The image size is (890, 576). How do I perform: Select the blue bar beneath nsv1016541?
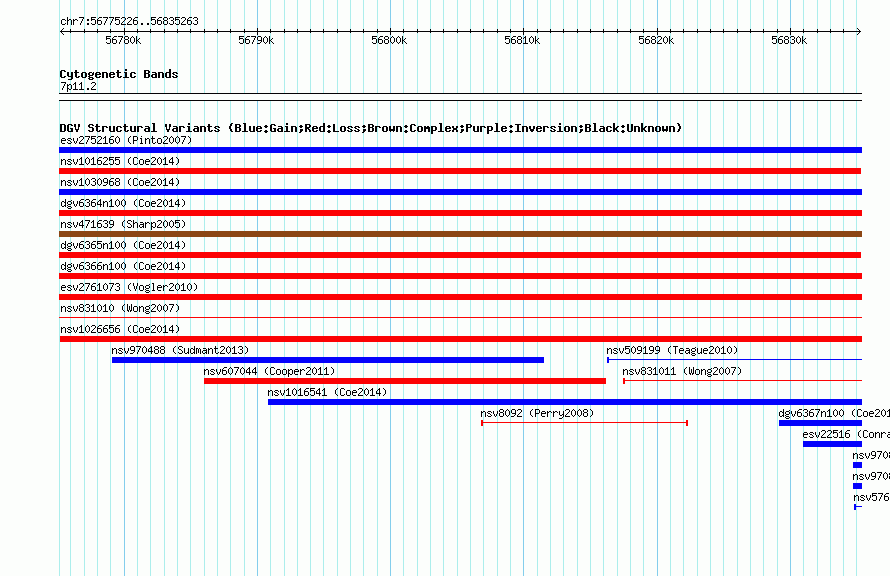click(565, 402)
